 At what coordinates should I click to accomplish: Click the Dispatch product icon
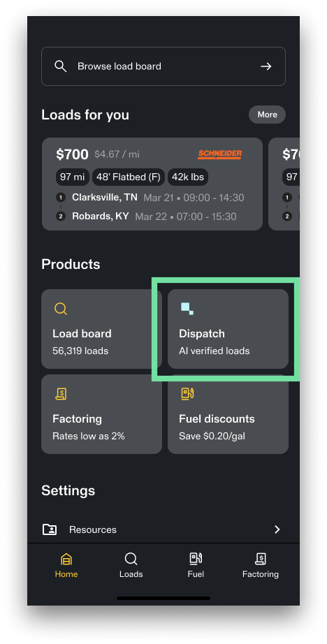click(x=187, y=309)
